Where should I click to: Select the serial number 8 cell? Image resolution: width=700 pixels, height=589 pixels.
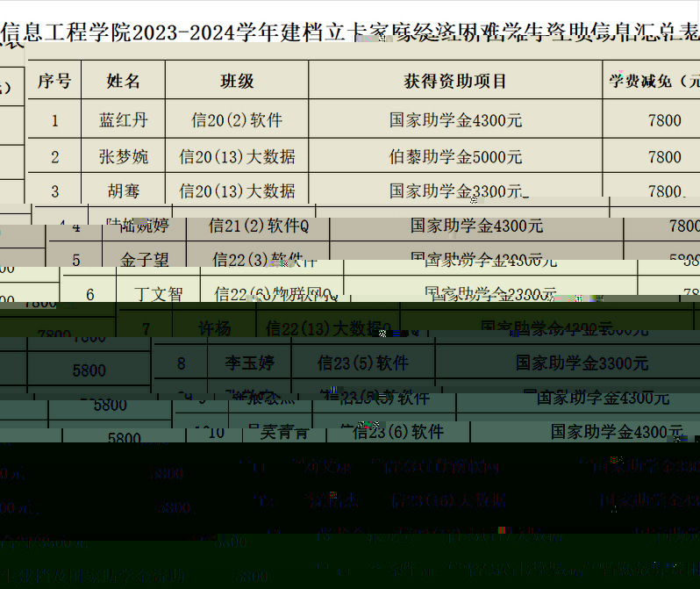coord(181,363)
